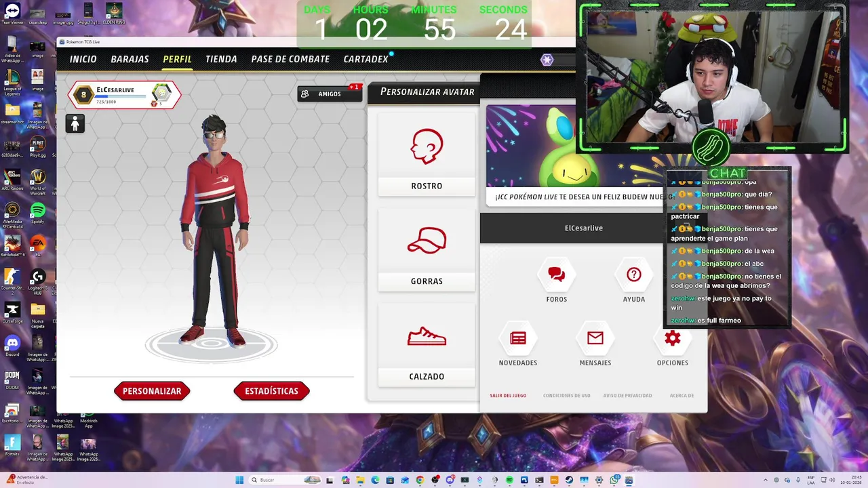Select the PERFIL tab
This screenshot has height=488, width=868.
(x=177, y=59)
